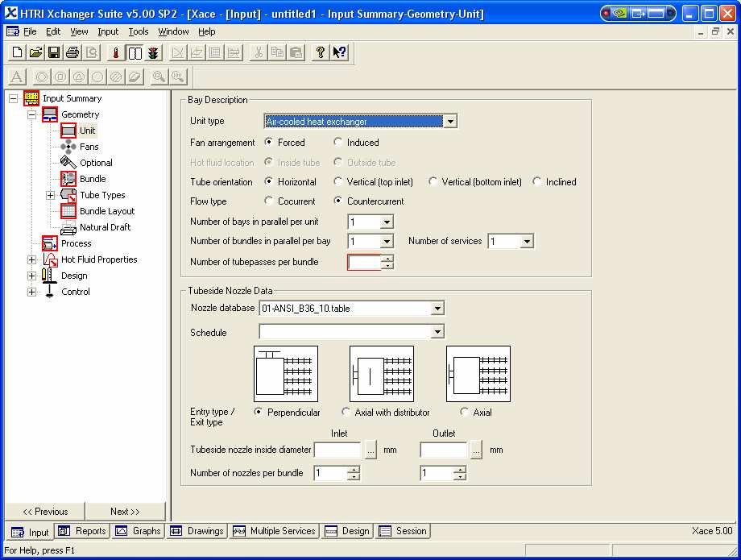Click the Axial entry nozzle diagram
This screenshot has height=560, width=741.
coord(478,374)
